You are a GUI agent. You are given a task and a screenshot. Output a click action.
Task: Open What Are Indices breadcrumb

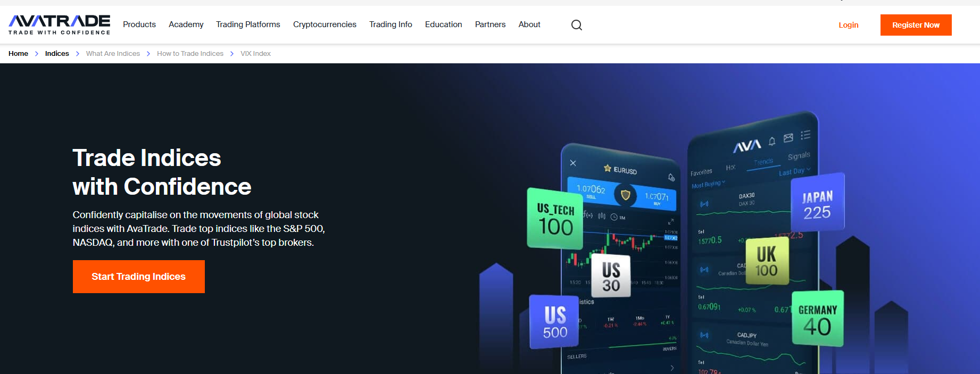pyautogui.click(x=113, y=54)
